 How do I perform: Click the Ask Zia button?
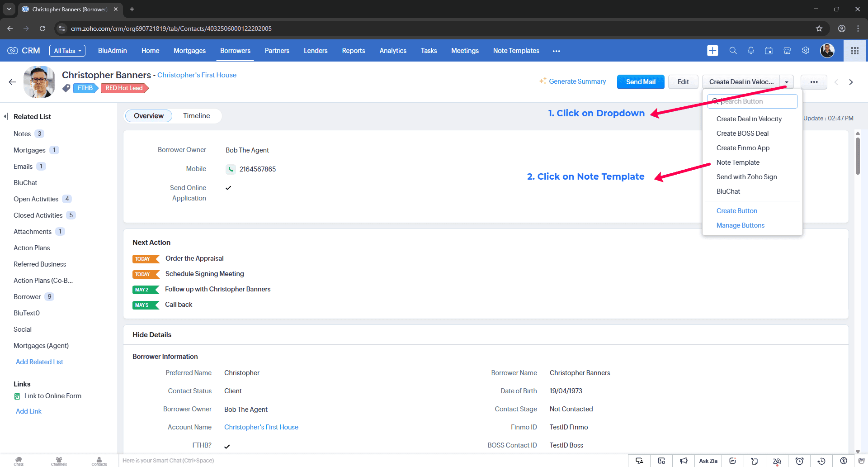708,461
